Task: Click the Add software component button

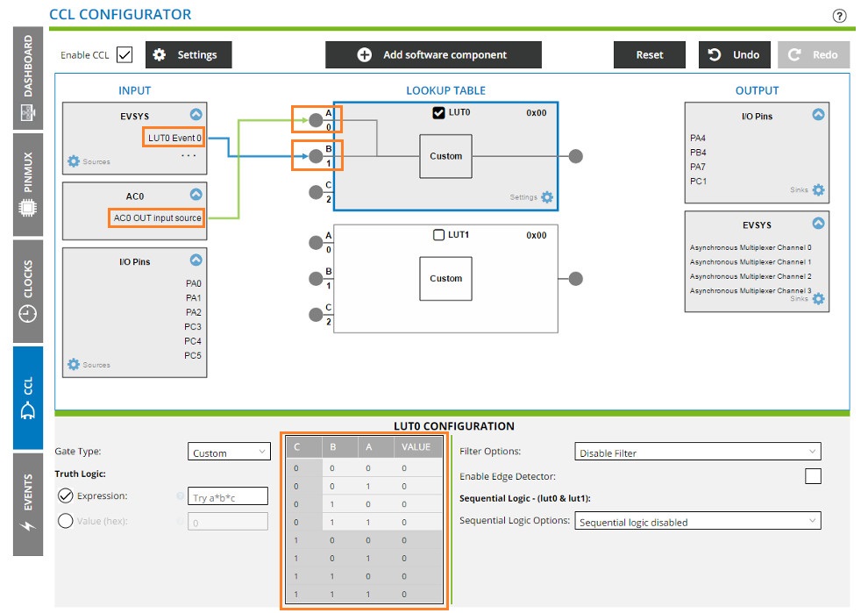Action: pyautogui.click(x=433, y=54)
